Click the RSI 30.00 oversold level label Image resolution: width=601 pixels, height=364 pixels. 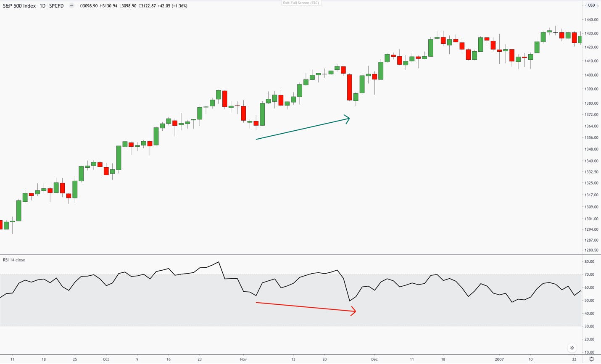pyautogui.click(x=589, y=327)
